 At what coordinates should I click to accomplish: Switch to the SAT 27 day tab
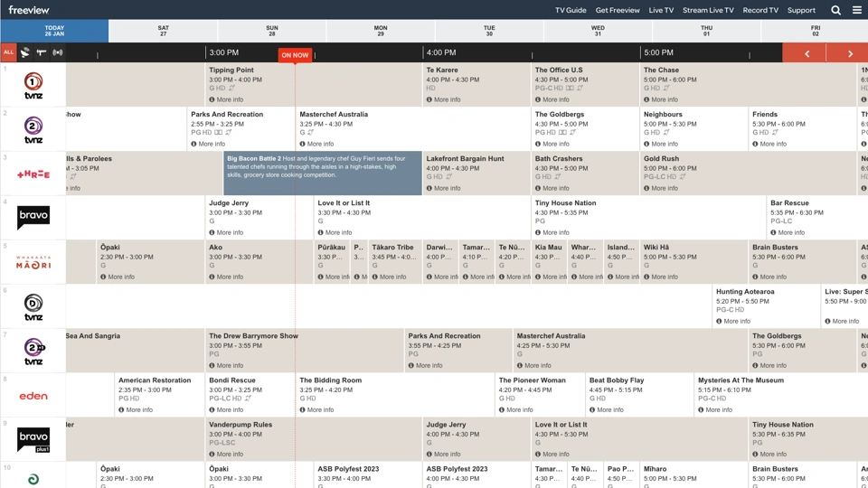(163, 31)
